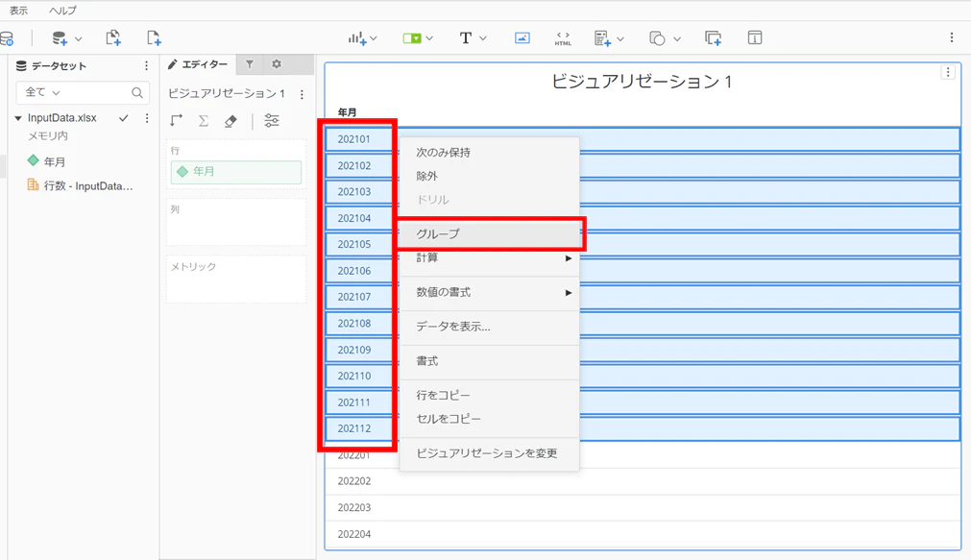The width and height of the screenshot is (971, 560).
Task: Click the duplicate page icon
Action: pyautogui.click(x=113, y=37)
